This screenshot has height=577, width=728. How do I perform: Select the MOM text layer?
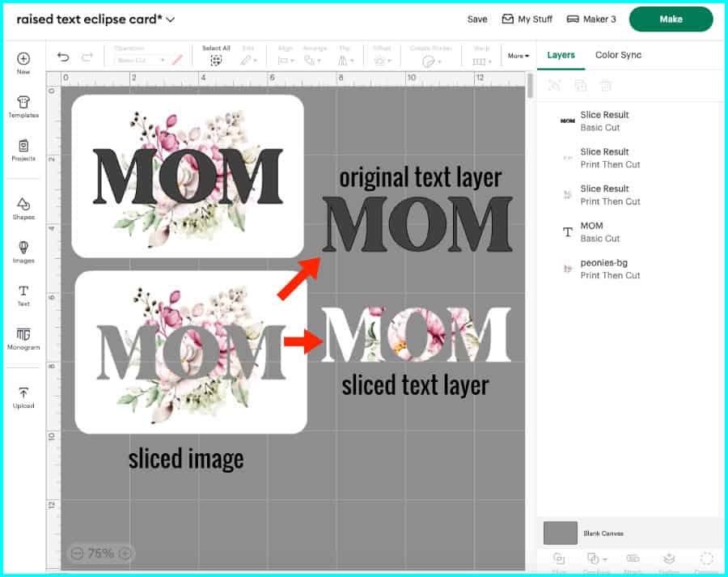(x=628, y=231)
